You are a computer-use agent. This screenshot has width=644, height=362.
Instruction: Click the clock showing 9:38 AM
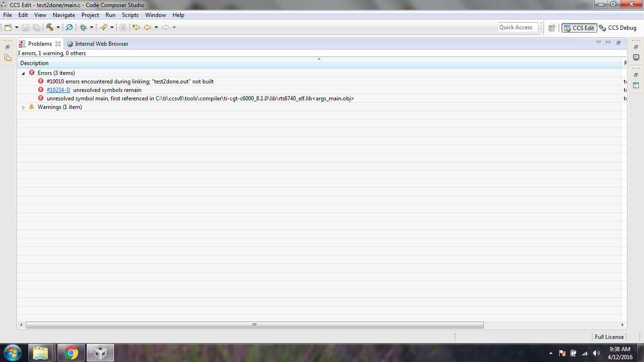click(620, 349)
